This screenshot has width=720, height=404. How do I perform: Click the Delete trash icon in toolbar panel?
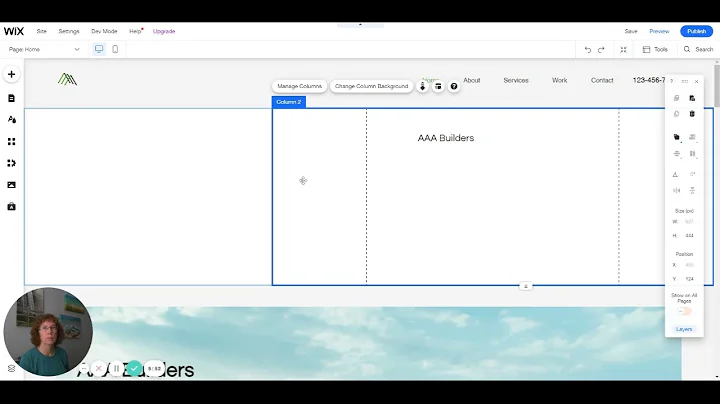pos(692,114)
